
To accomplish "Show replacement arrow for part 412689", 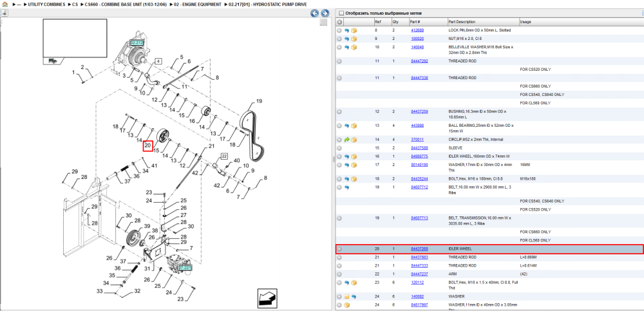I will [346, 30].
